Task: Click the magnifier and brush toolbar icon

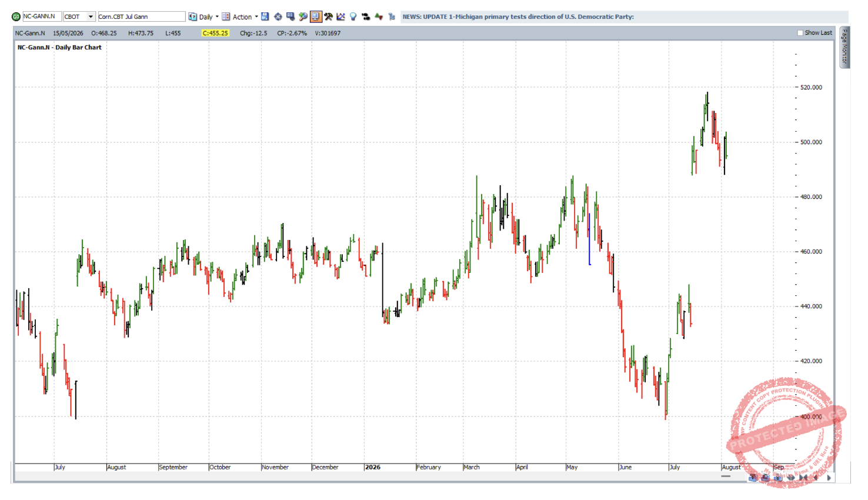Action: coord(303,16)
